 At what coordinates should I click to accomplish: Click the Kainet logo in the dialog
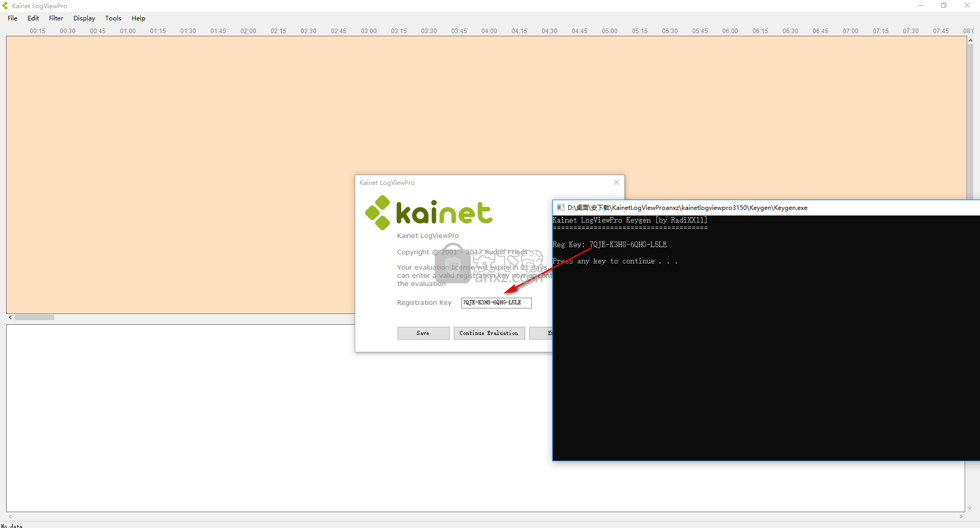[429, 212]
